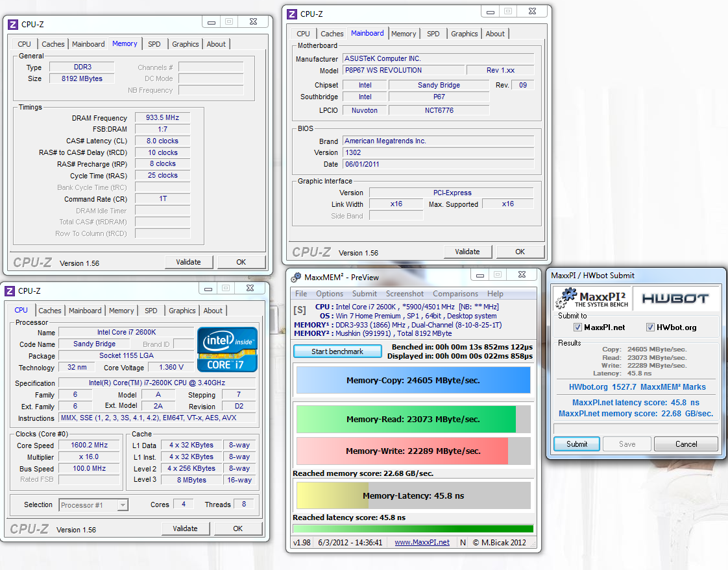Click the CPU-Z logo icon in CPU window title bar
This screenshot has width=728, height=570.
10,291
